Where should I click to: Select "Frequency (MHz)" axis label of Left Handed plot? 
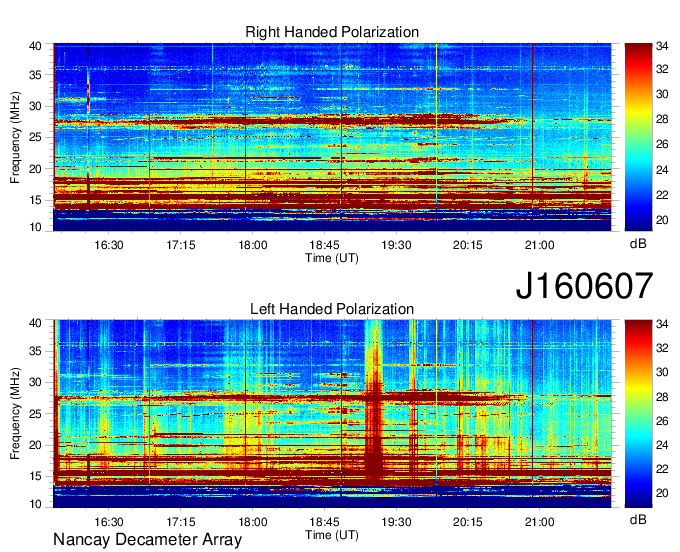click(x=15, y=414)
